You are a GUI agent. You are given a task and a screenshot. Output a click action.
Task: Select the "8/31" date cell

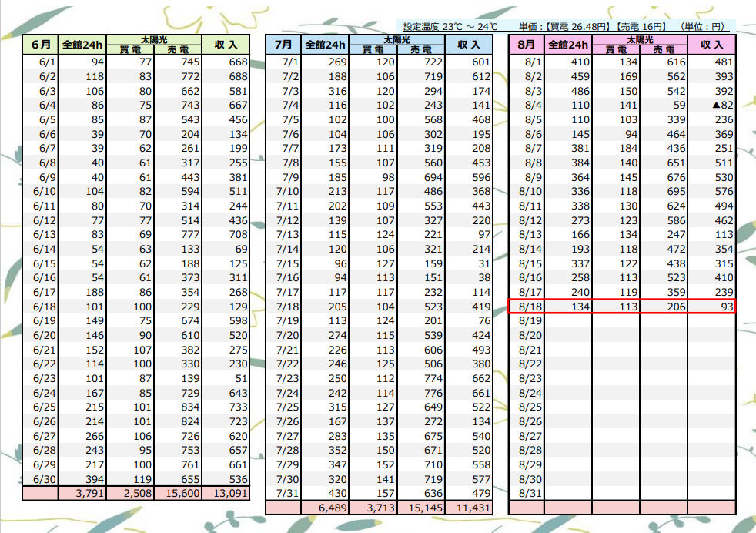[527, 494]
